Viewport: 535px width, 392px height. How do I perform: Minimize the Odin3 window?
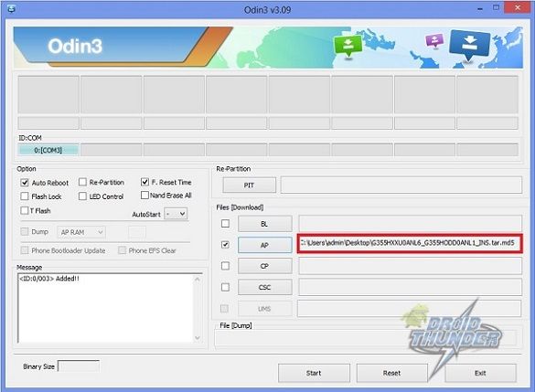point(480,8)
